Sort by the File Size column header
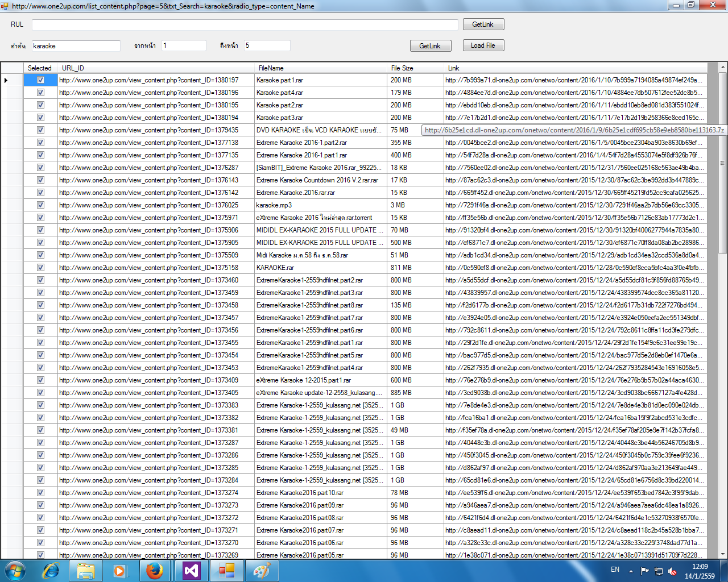728x582 pixels. click(x=415, y=68)
